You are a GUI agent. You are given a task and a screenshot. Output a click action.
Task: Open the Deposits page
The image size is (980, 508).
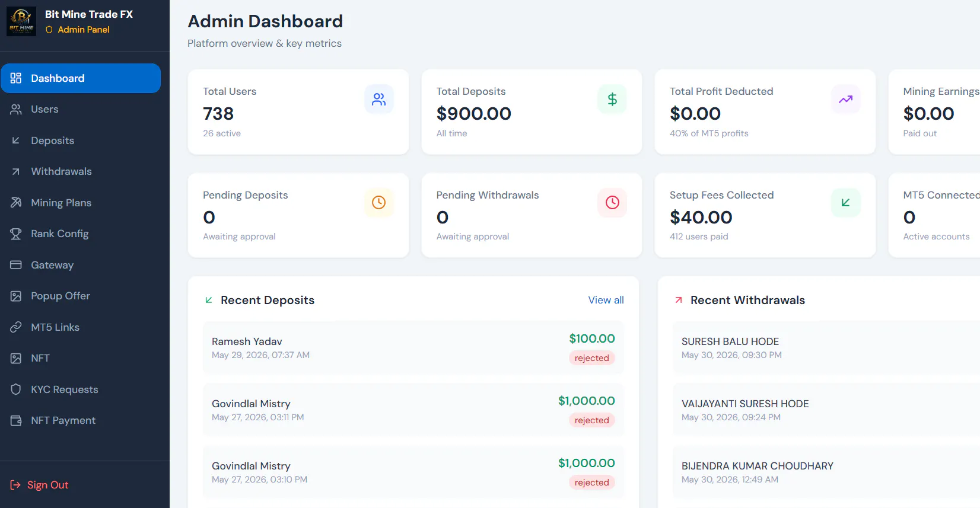[81, 140]
